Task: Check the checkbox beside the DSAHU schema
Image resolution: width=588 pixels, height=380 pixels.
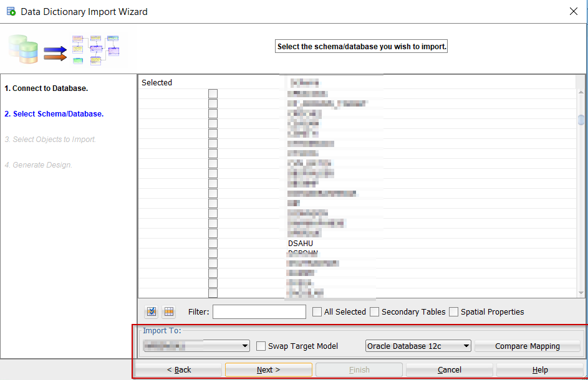Action: click(213, 243)
